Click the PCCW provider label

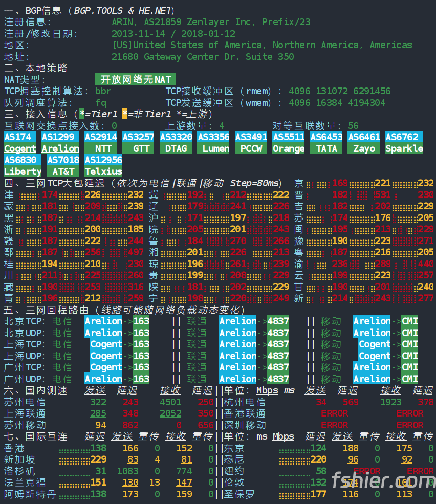(x=251, y=149)
